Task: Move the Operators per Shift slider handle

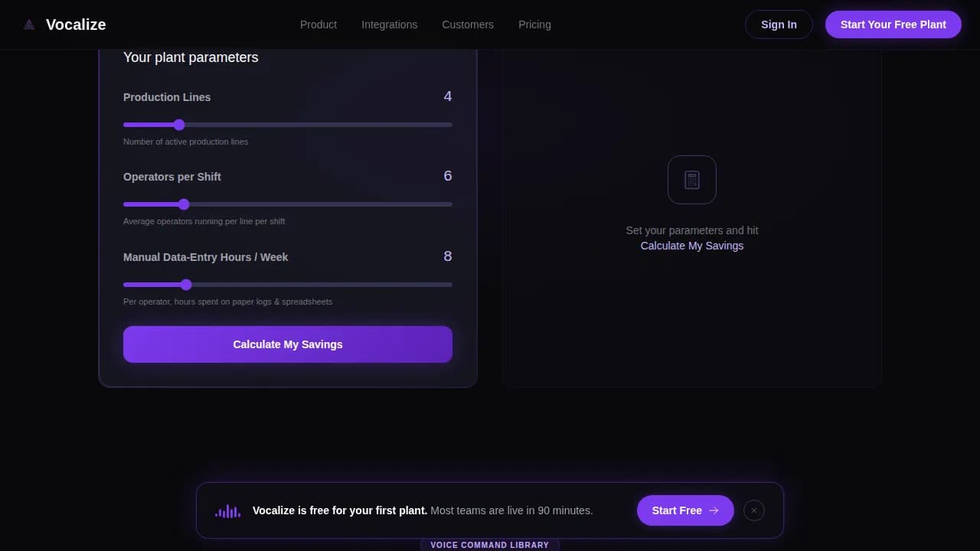Action: [x=184, y=204]
